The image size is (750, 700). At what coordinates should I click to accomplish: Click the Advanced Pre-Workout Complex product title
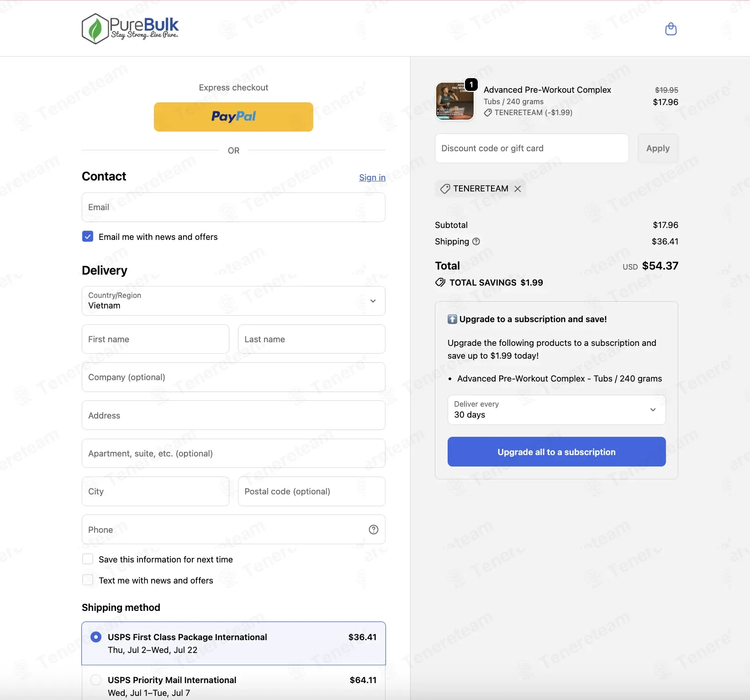(x=547, y=90)
